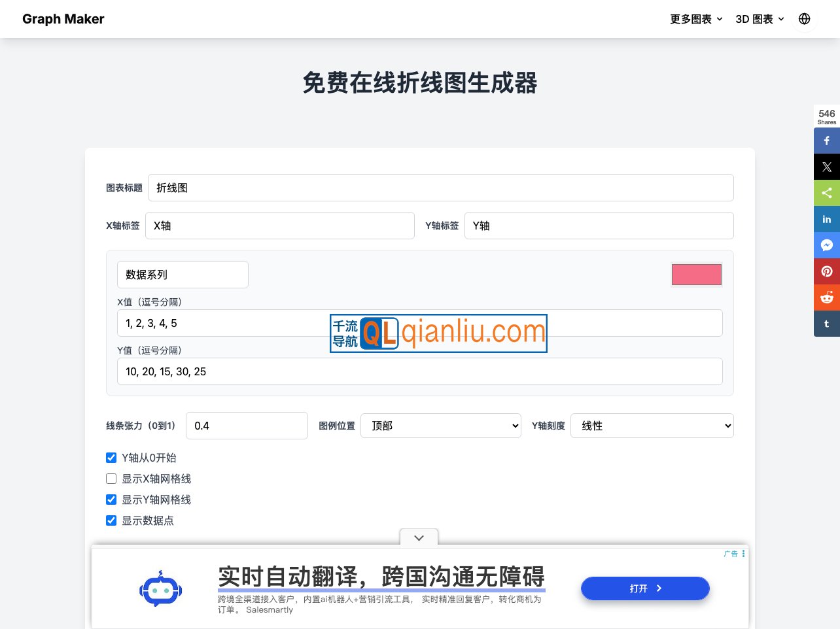Uncheck the Y轴从0开始 checkbox
Screen dimensions: 840x629
[111, 458]
